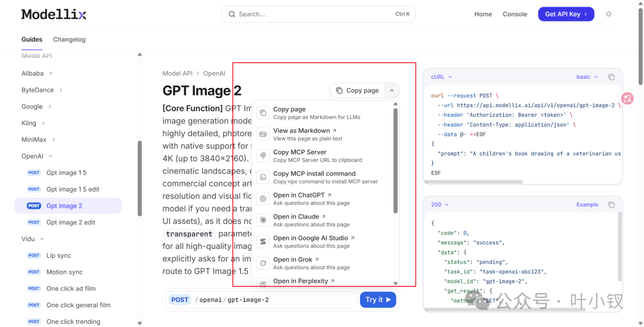The image size is (644, 327).
Task: Select Copy MCP install command menu item
Action: (323, 177)
